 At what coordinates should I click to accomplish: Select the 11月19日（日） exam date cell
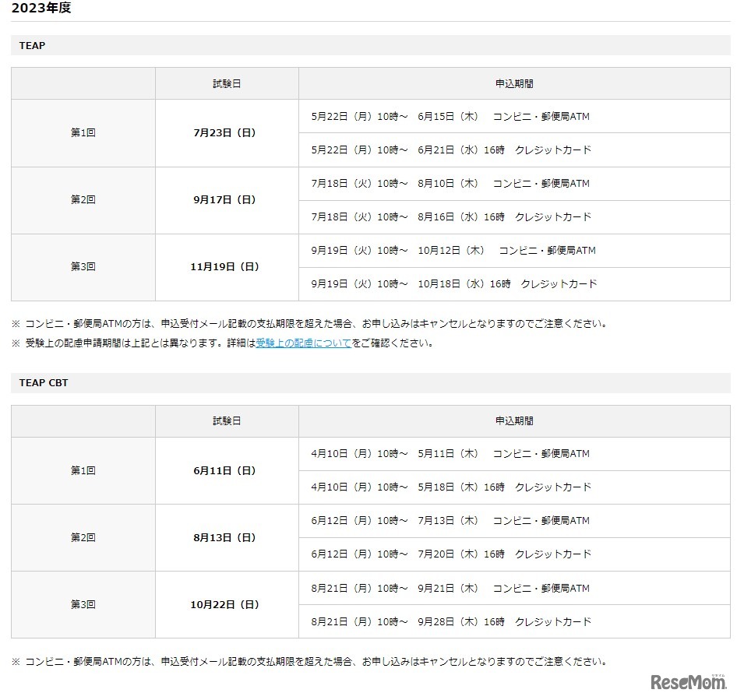(227, 267)
